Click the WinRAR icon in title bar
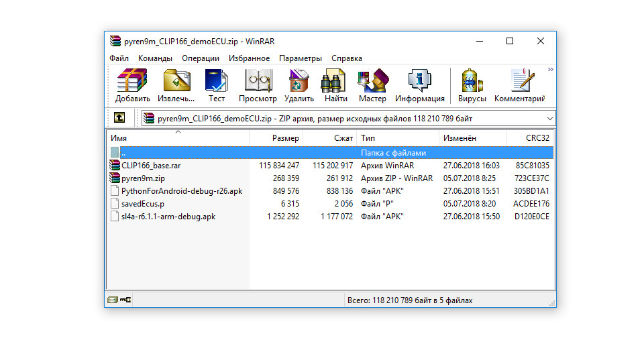Viewport: 644px width, 342px height. click(115, 41)
